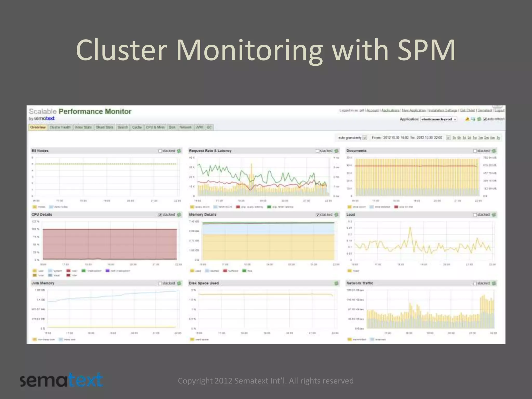The height and width of the screenshot is (399, 532).
Task: Click refresh icon on ES Nodes panel
Action: click(179, 151)
